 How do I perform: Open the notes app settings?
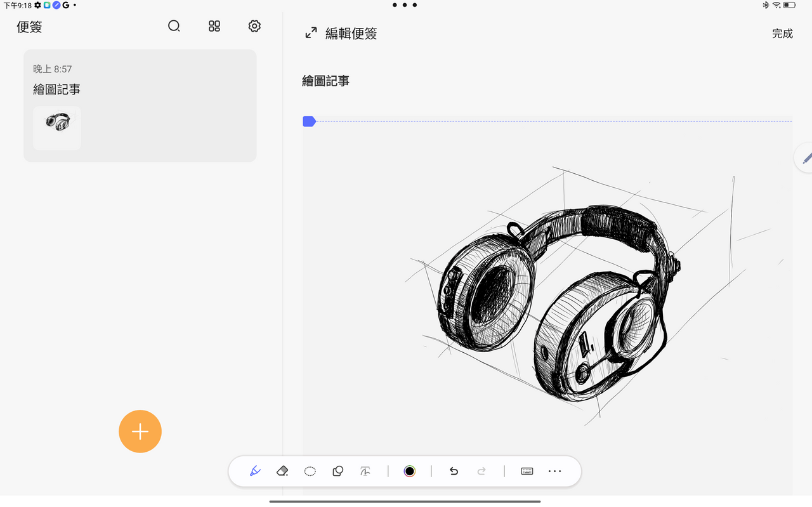point(254,26)
